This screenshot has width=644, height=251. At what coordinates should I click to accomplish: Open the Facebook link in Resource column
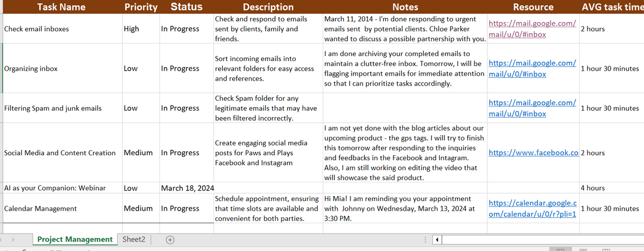[x=533, y=153]
